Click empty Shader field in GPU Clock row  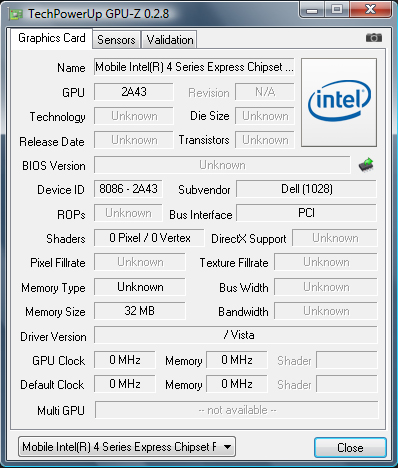point(347,360)
